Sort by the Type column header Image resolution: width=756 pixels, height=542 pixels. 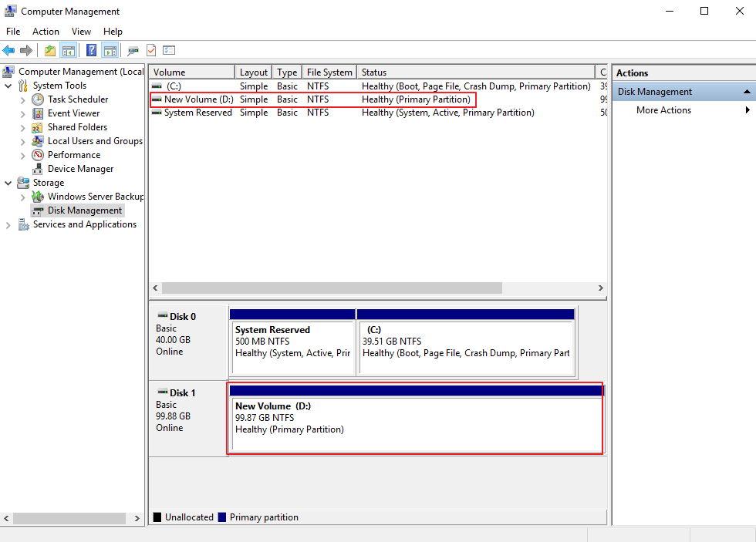pos(287,72)
